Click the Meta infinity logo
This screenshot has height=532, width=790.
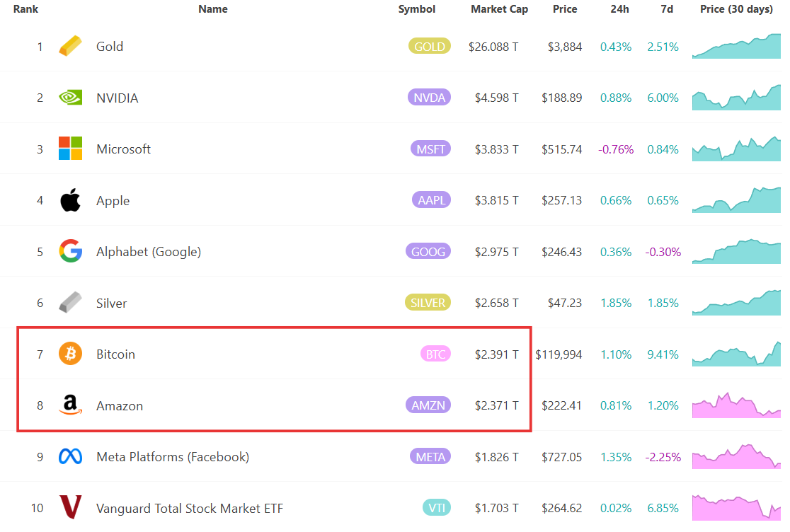point(69,456)
